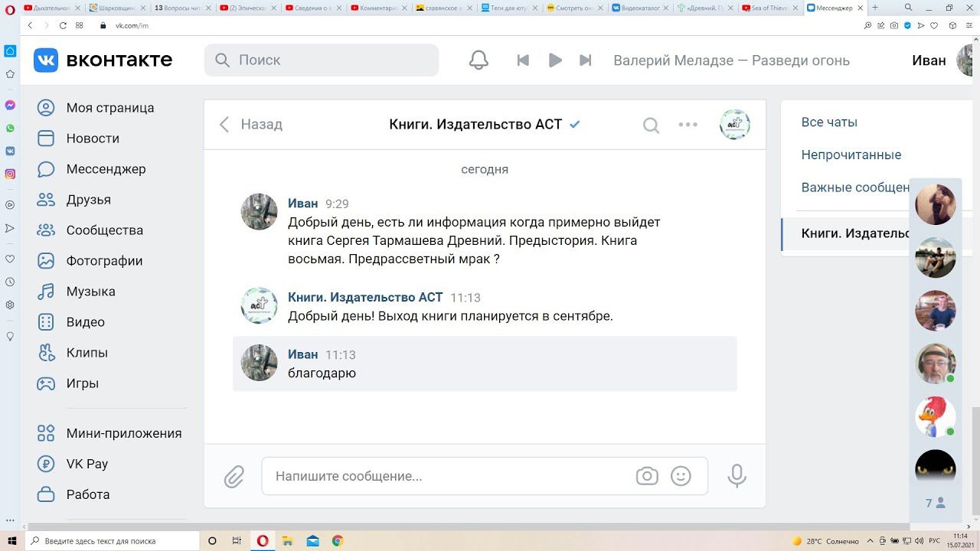Open the online friends count 7
The image size is (980, 551).
pos(936,503)
